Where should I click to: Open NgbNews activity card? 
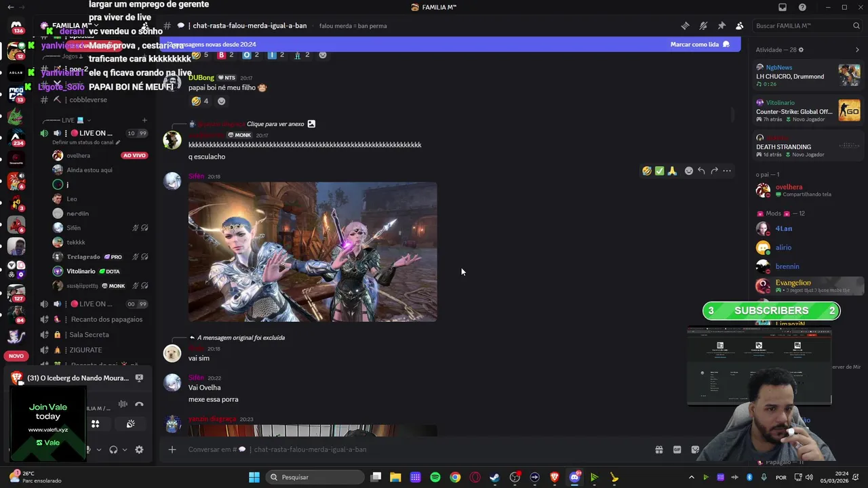808,75
